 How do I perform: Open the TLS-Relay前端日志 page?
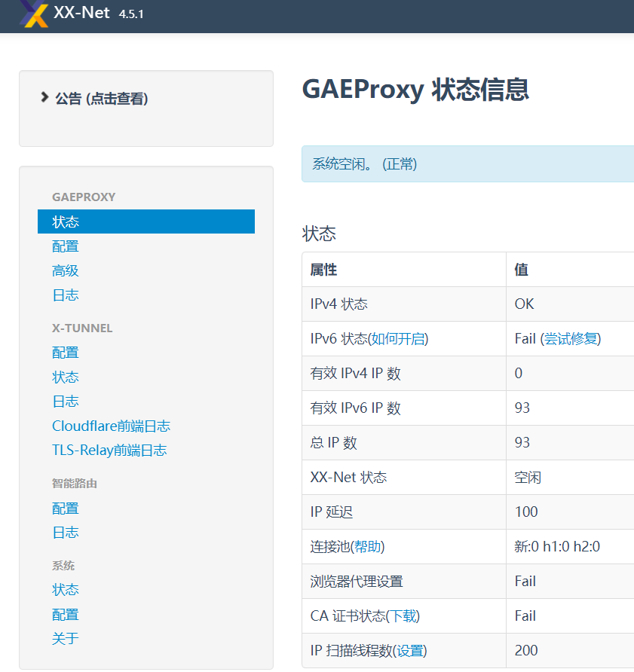click(x=109, y=450)
